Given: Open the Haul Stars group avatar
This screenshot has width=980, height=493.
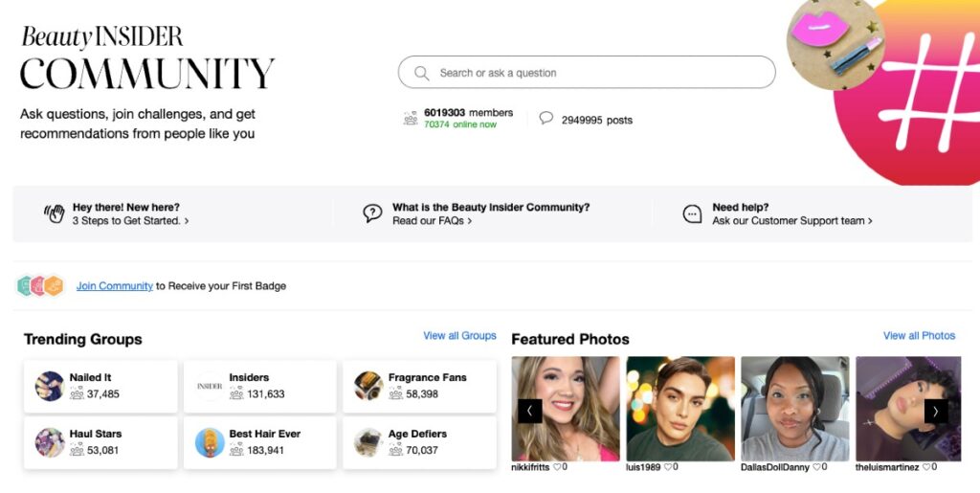Looking at the screenshot, I should tap(50, 442).
